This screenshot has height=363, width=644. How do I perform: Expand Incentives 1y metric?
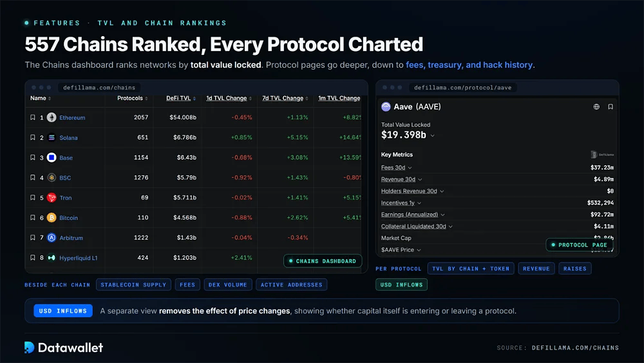point(419,203)
